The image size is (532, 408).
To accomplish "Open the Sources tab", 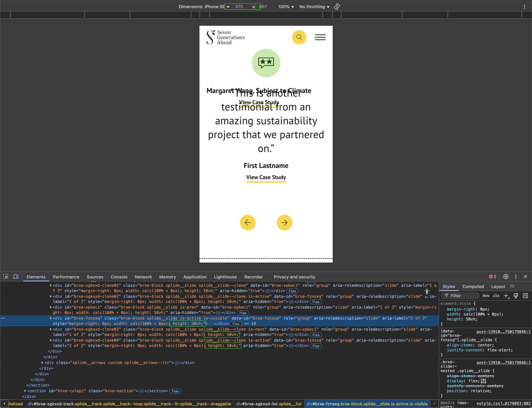I will (95, 277).
